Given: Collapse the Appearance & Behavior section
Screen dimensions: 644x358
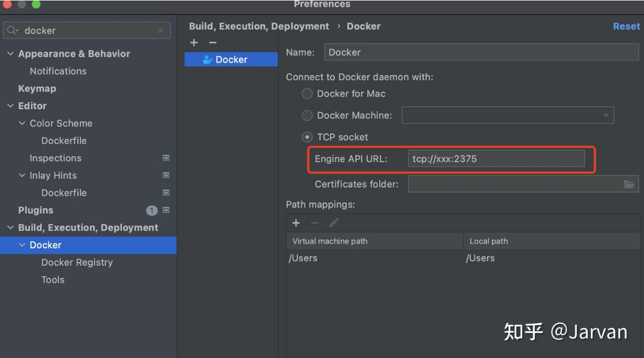Looking at the screenshot, I should (11, 54).
